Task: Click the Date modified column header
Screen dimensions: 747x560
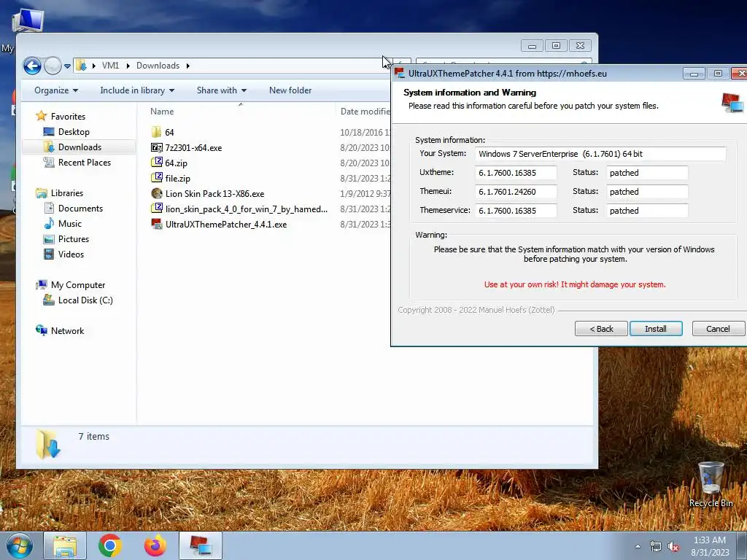Action: tap(365, 112)
